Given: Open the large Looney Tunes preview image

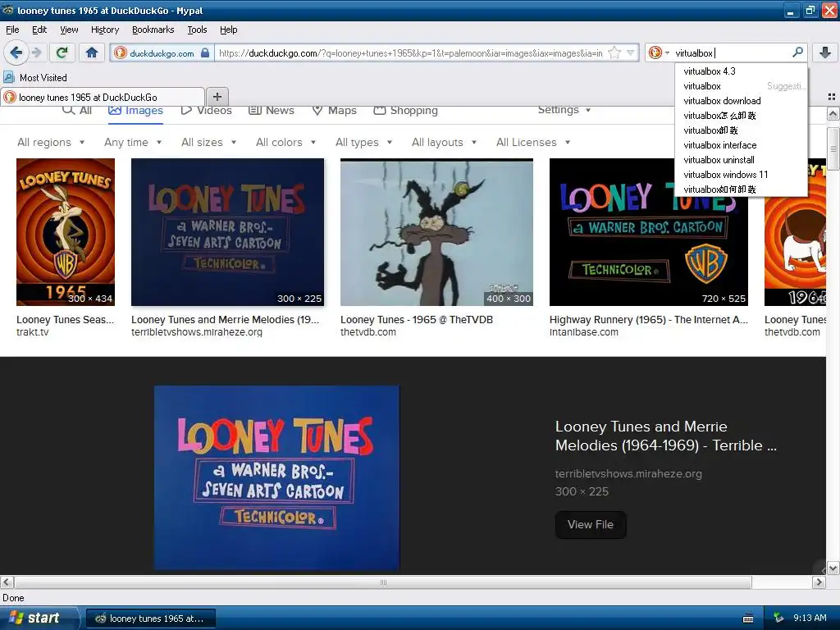Looking at the screenshot, I should [277, 478].
